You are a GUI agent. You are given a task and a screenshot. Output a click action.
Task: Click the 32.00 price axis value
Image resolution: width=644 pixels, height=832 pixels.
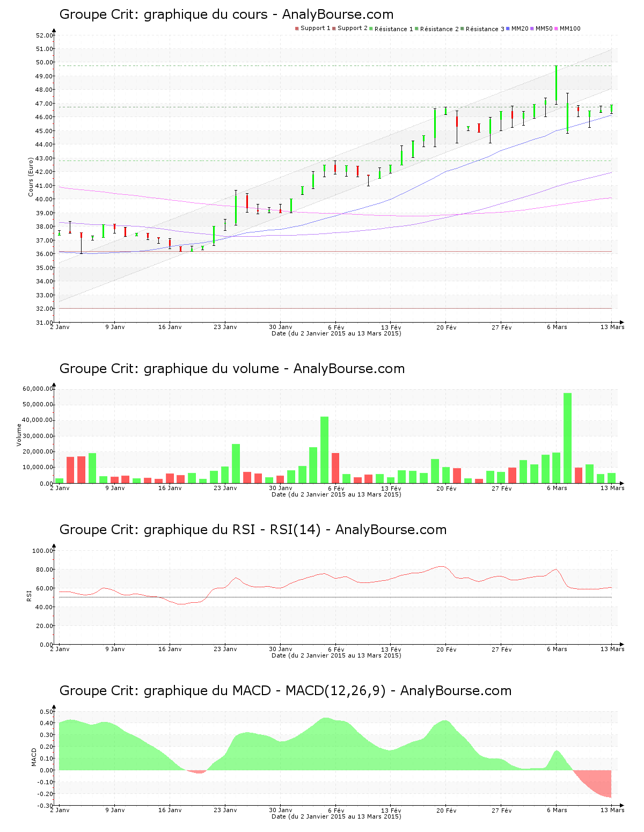(x=44, y=309)
